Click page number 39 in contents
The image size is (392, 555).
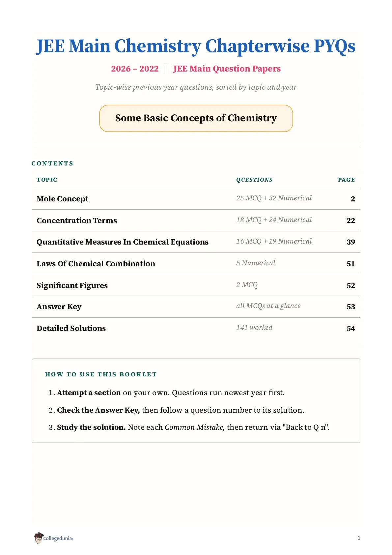(351, 242)
